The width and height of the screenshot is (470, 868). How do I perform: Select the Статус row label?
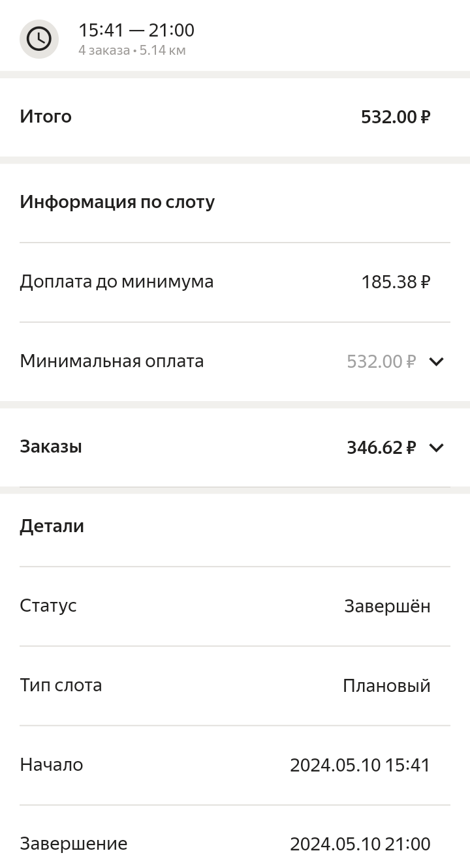pos(48,606)
